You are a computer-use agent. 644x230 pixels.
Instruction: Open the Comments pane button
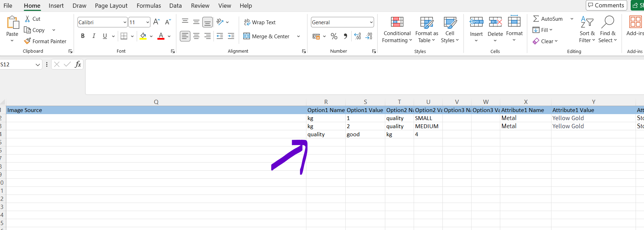pyautogui.click(x=606, y=5)
